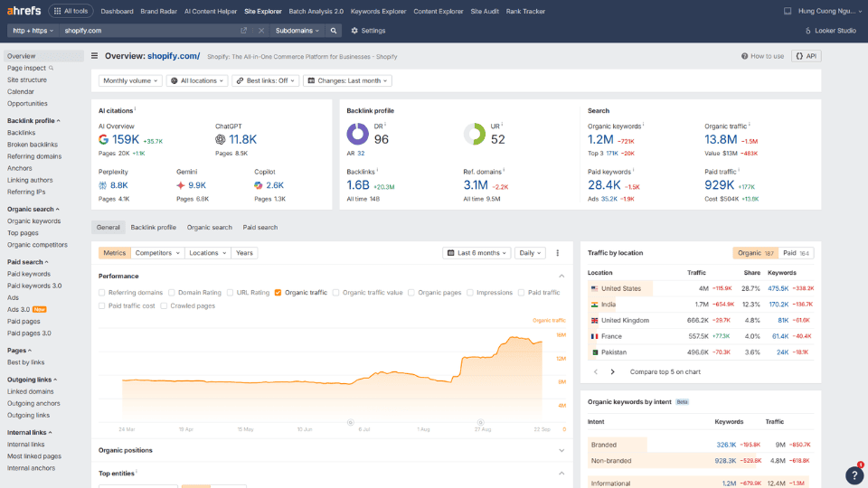868x488 pixels.
Task: Toggle the hamburger sidebar menu icon
Action: [x=95, y=56]
